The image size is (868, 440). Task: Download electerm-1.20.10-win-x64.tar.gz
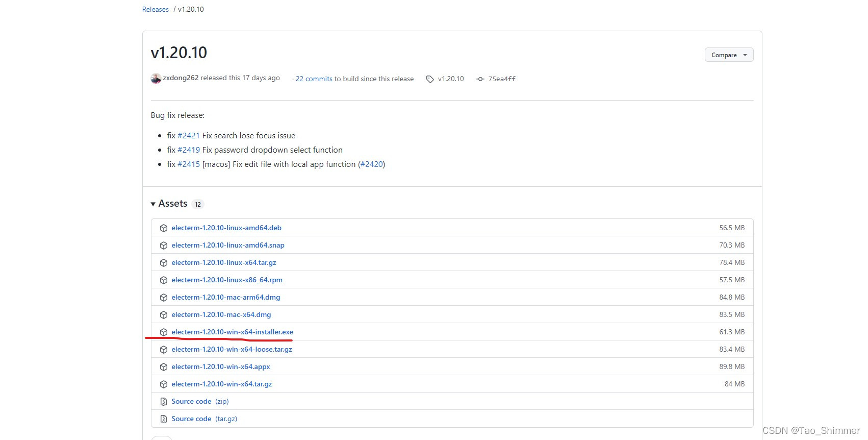[x=222, y=384]
